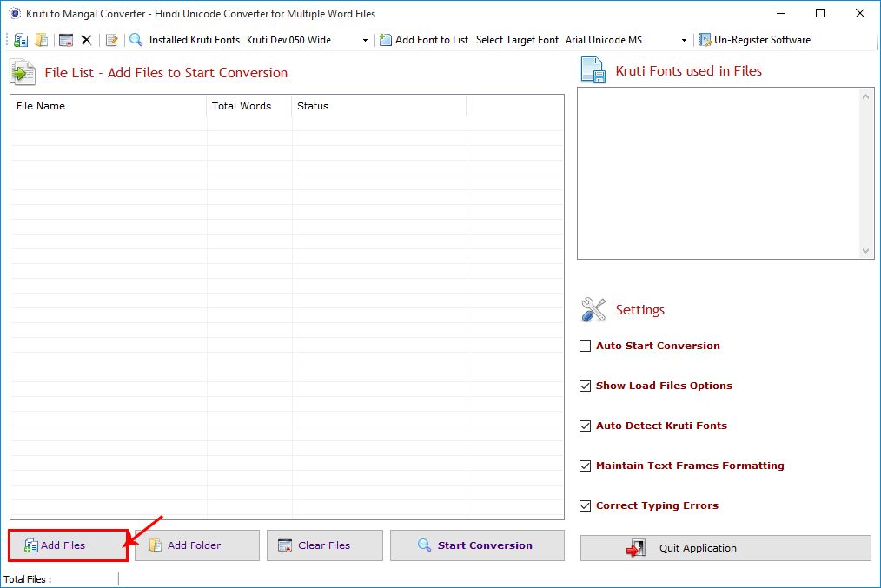Click the magnifier icon in the toolbar
Screen dimensions: 881x588
pyautogui.click(x=136, y=40)
